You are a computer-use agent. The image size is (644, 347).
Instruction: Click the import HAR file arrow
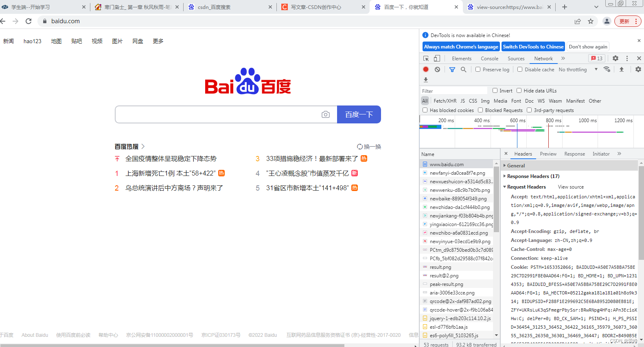[622, 69]
